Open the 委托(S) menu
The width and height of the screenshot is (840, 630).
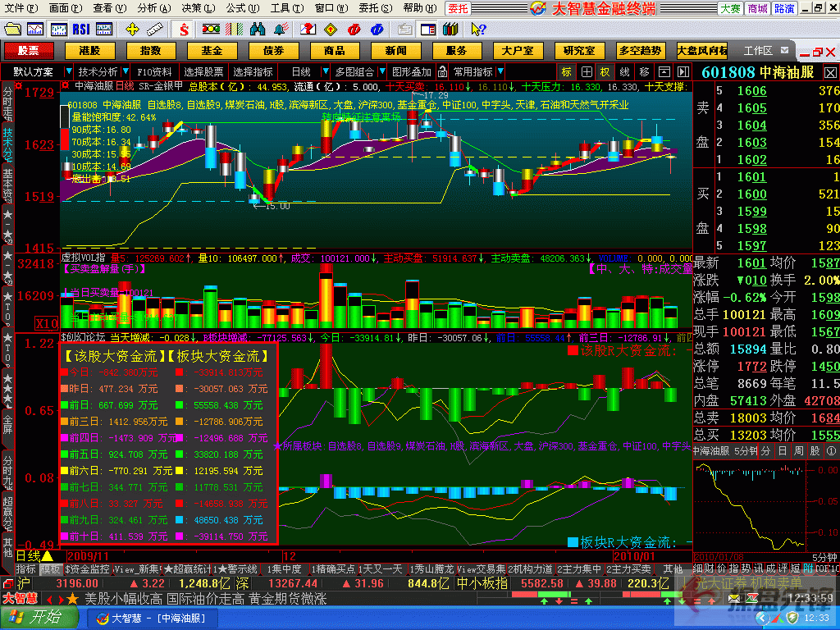(376, 8)
